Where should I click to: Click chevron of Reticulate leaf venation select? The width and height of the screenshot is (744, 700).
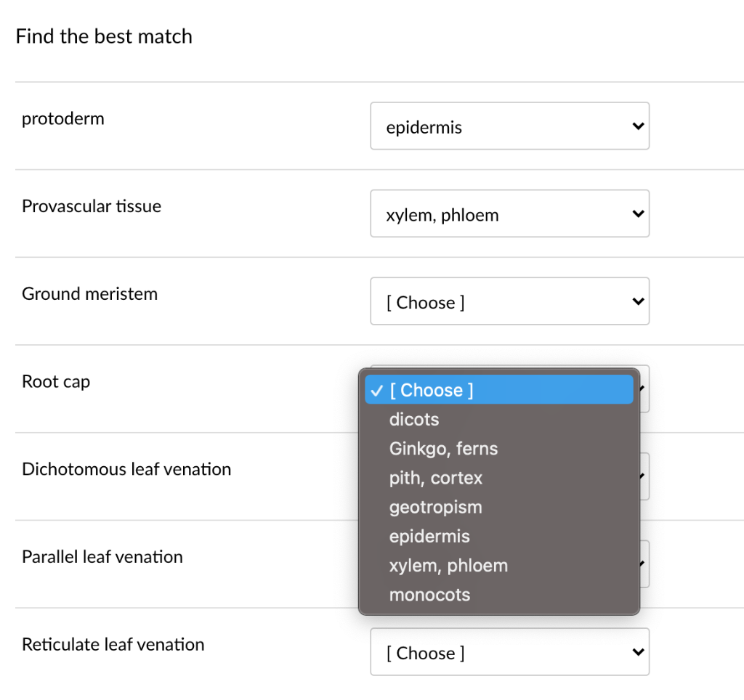638,652
